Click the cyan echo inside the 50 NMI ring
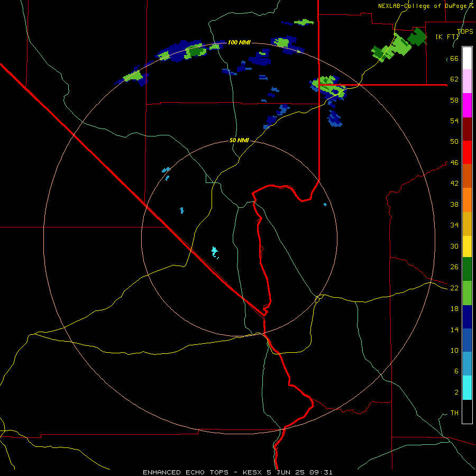 click(215, 252)
